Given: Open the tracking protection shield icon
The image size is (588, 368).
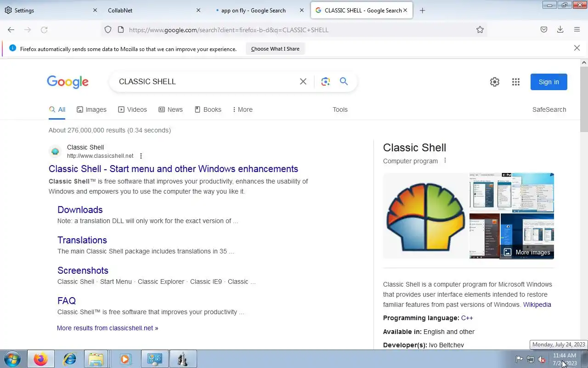Looking at the screenshot, I should 108,29.
